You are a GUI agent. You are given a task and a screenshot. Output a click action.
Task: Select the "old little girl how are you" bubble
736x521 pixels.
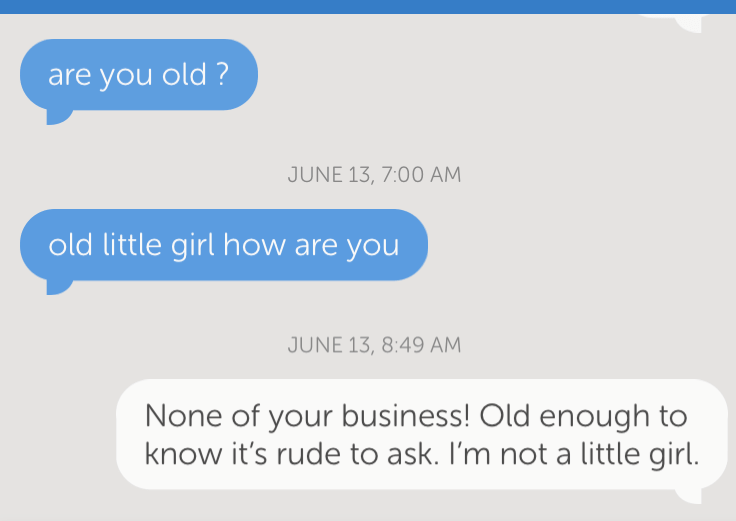pyautogui.click(x=223, y=245)
